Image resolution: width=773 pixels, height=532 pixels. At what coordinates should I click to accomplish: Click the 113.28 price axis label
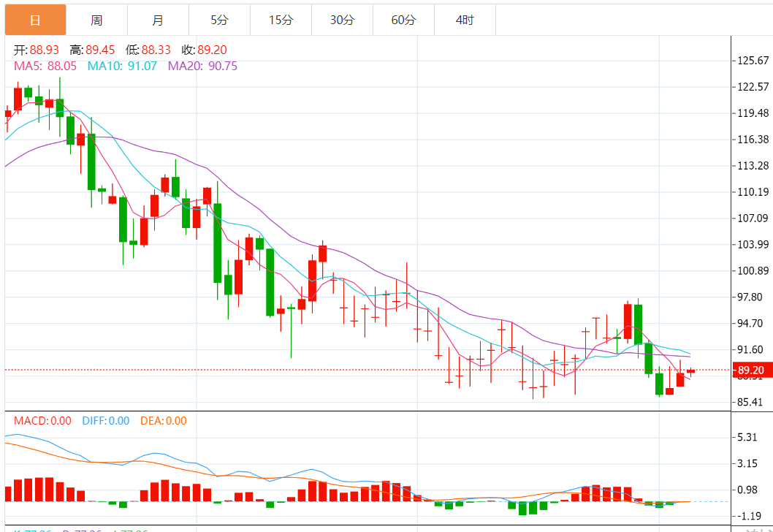753,166
